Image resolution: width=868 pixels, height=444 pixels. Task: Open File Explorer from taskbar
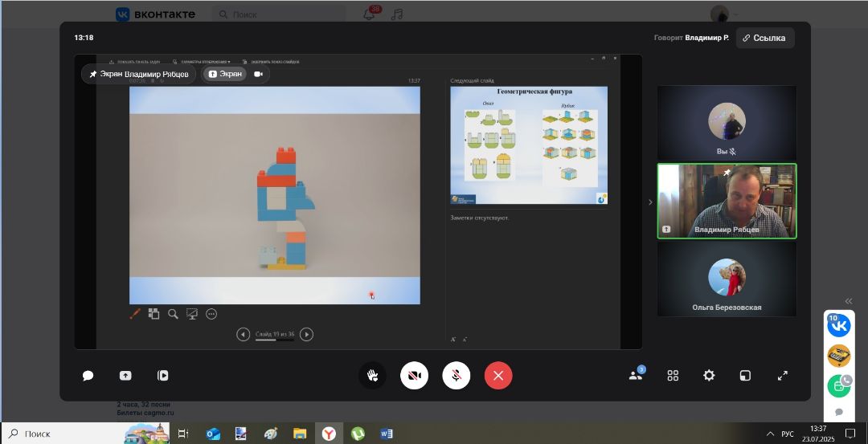(x=300, y=434)
